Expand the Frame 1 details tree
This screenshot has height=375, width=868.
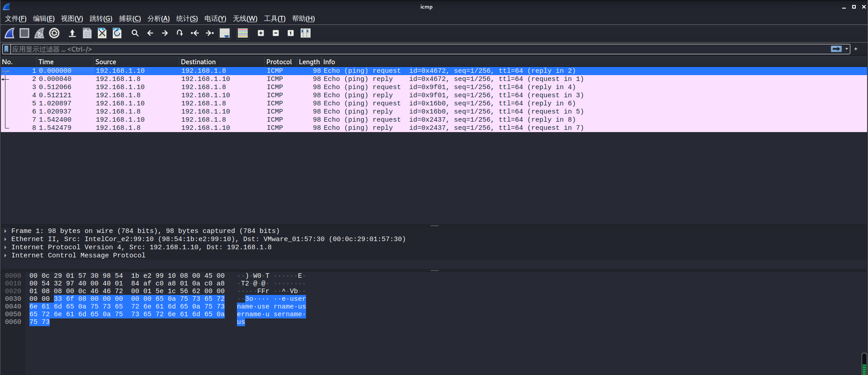click(5, 231)
